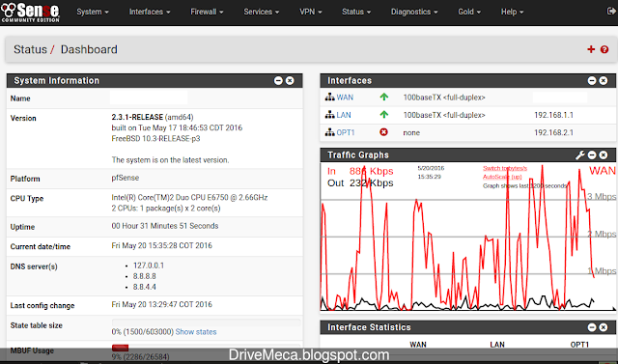The width and height of the screenshot is (618, 364).
Task: Click the WAN traffic graph area
Action: 468,237
